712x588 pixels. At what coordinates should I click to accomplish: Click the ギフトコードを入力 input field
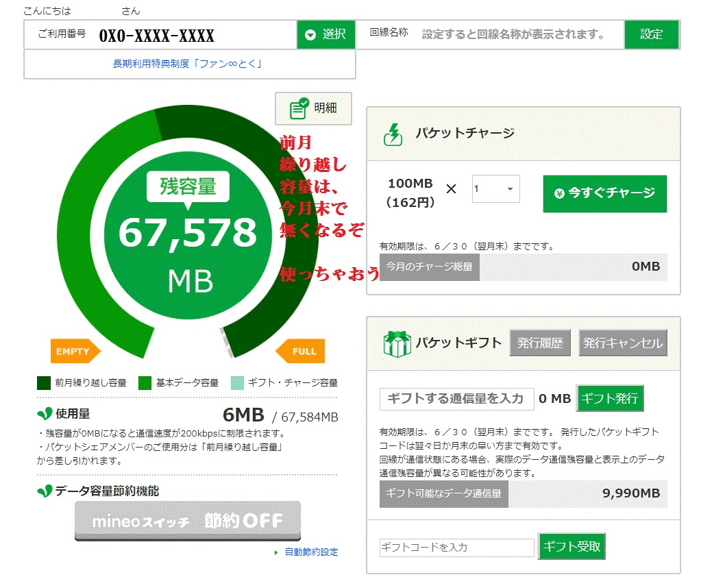point(456,548)
